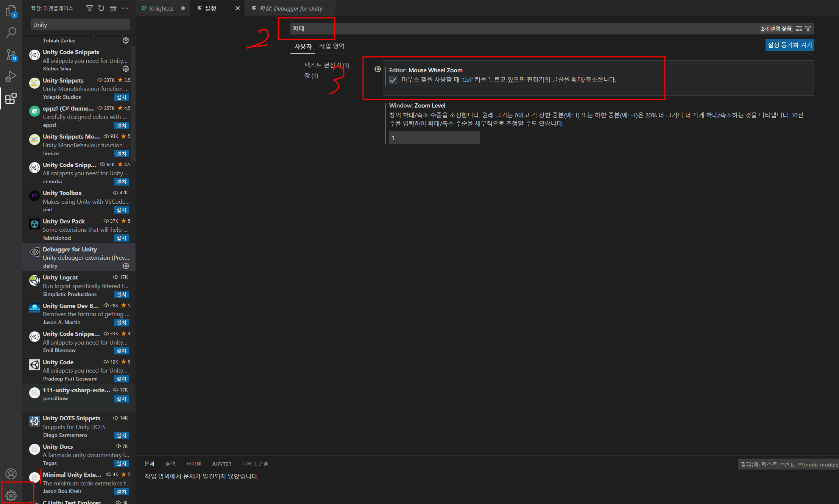
Task: Open Source Control view in activity bar
Action: pyautogui.click(x=11, y=55)
